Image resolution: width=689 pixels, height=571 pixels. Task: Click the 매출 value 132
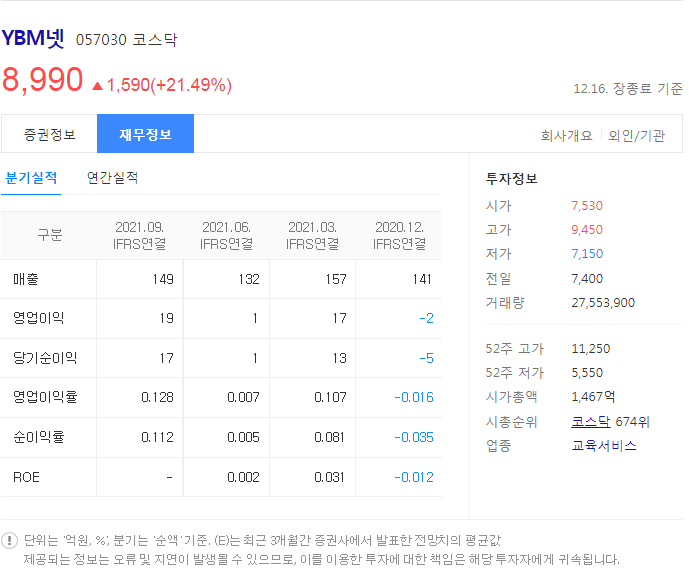pyautogui.click(x=249, y=279)
